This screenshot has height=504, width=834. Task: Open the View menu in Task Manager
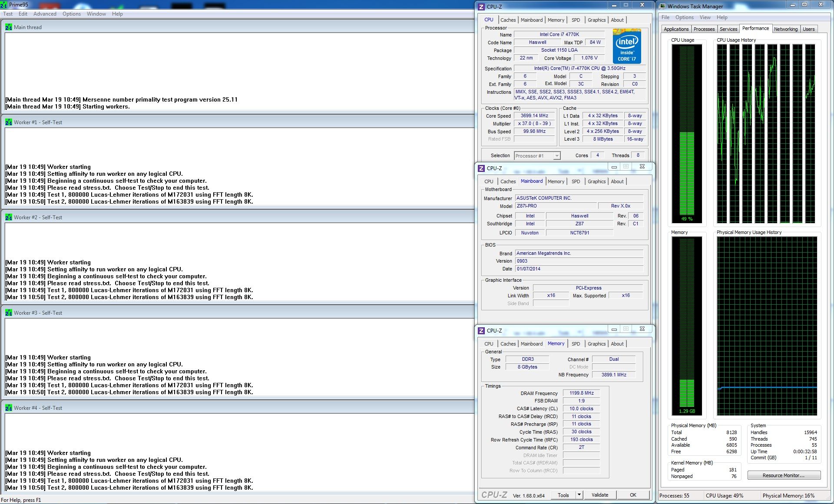[x=705, y=17]
